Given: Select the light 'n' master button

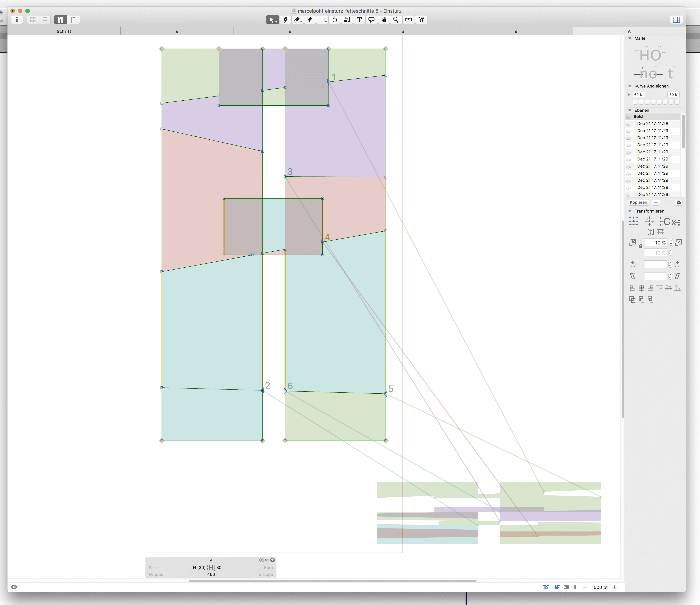Looking at the screenshot, I should [x=73, y=20].
